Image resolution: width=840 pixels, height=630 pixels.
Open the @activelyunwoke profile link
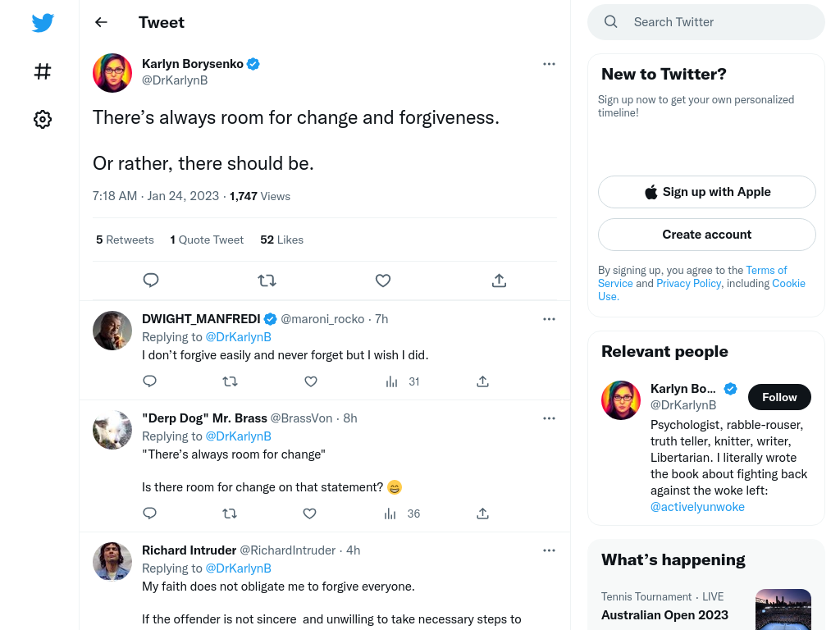click(697, 507)
